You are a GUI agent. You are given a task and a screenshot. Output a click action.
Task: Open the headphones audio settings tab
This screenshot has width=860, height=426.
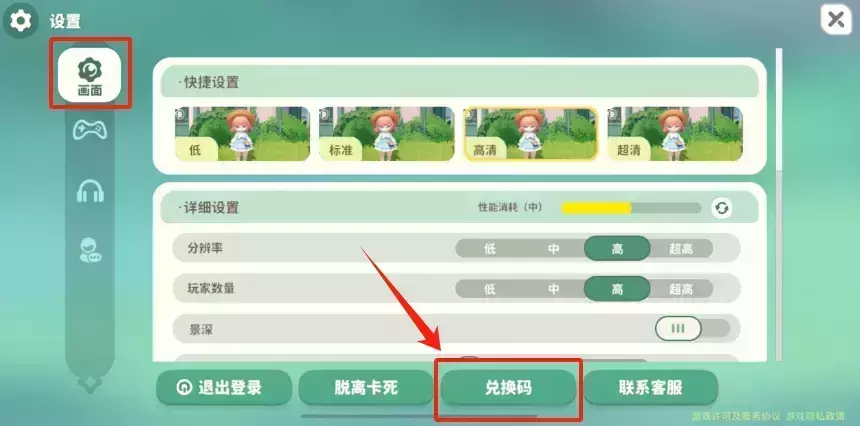coord(90,191)
